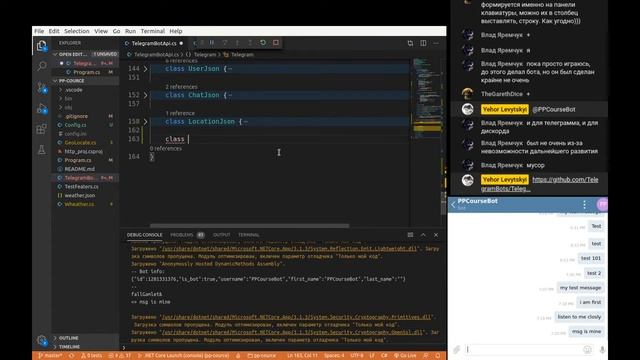The width and height of the screenshot is (640, 360).
Task: Open the File menu
Action: click(x=39, y=31)
